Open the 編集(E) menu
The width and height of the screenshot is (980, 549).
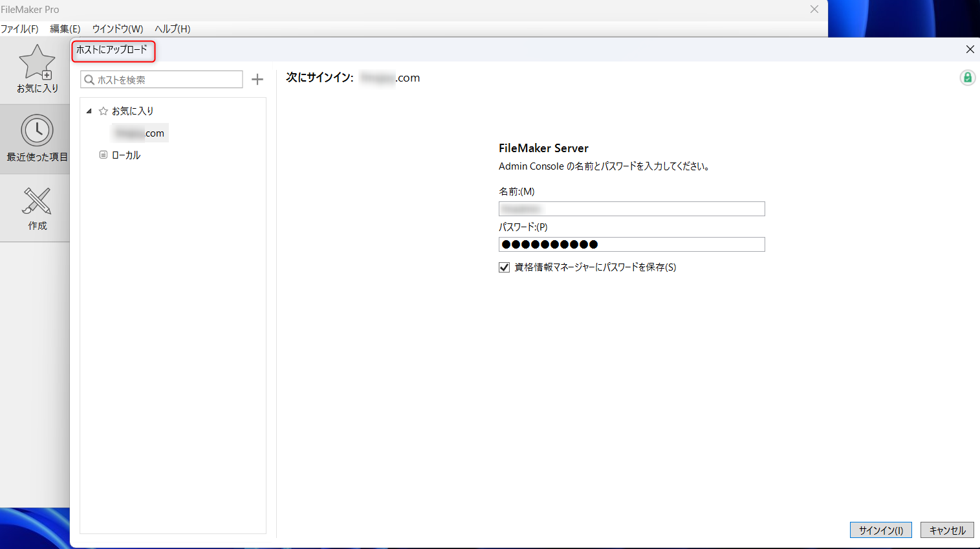(x=65, y=29)
